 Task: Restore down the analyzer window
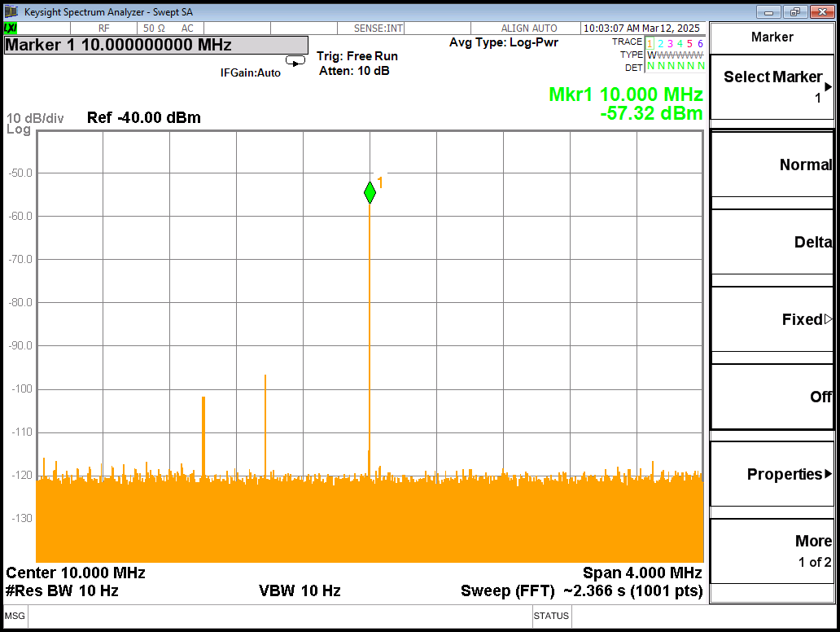[x=795, y=11]
